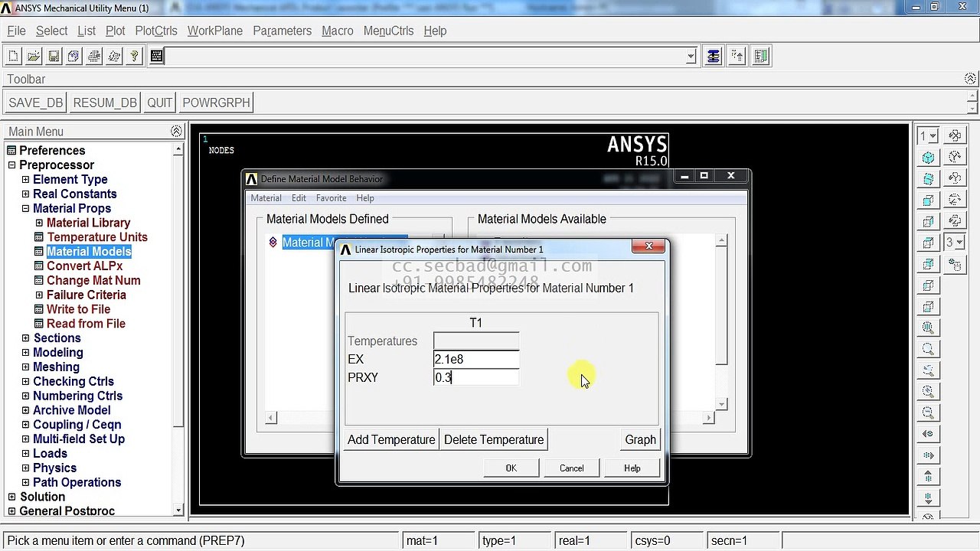Viewport: 980px width, 551px height.
Task: Click OK in Linear Isotropic Properties dialog
Action: point(511,468)
